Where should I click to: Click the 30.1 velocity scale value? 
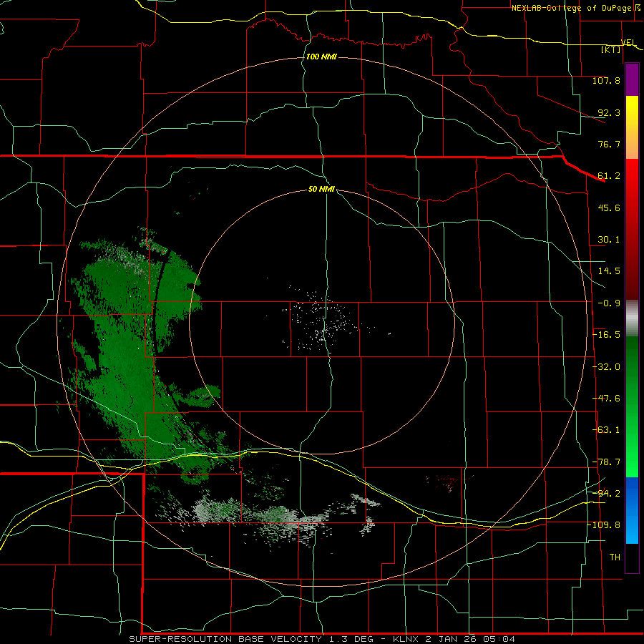click(x=609, y=240)
